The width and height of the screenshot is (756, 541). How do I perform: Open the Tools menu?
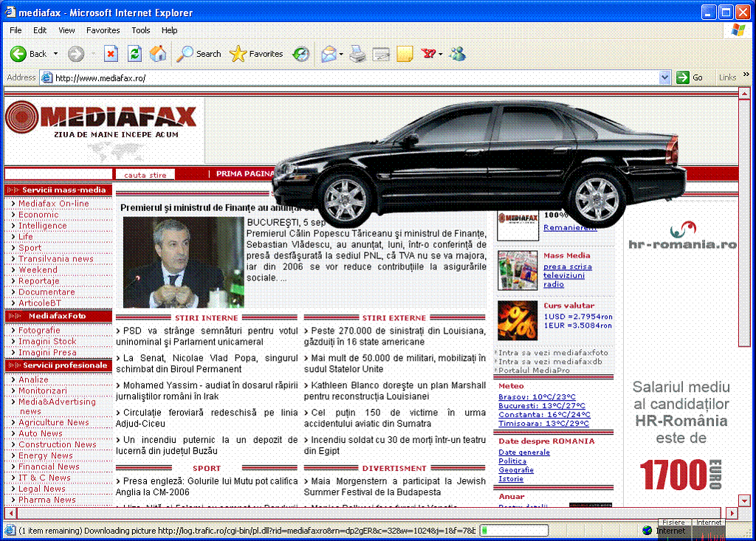click(141, 30)
